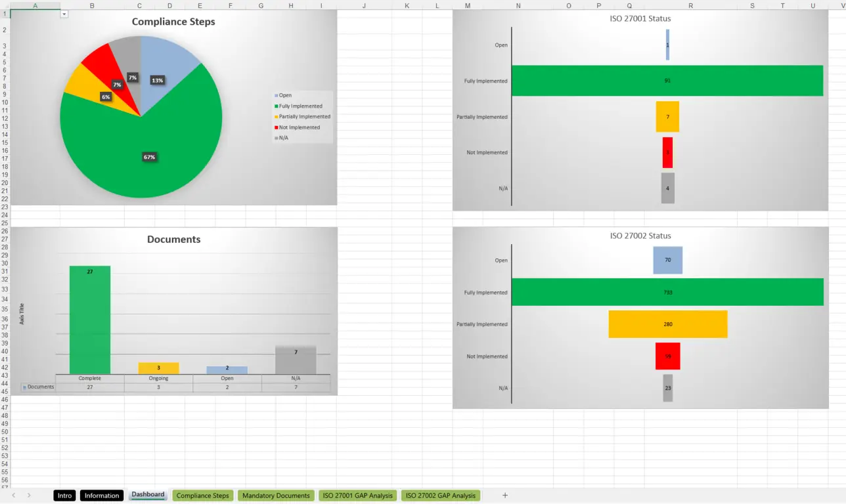Click the red Not Implemented legend marker
Image resolution: width=846 pixels, height=504 pixels.
click(276, 127)
